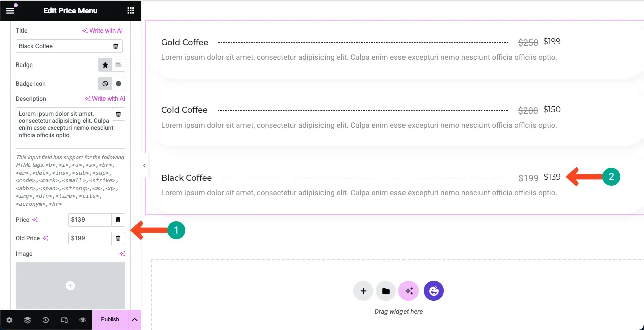Open the History icon
The height and width of the screenshot is (330, 644).
46,320
